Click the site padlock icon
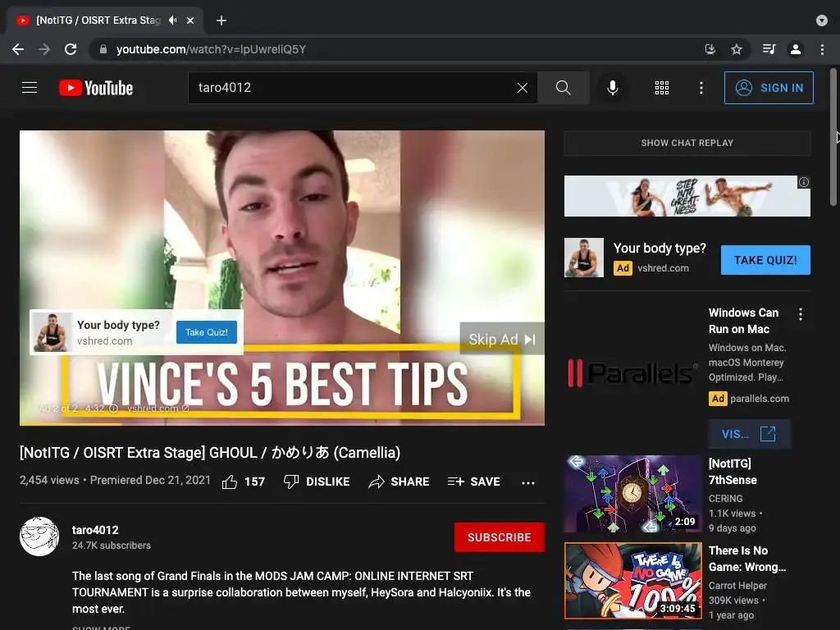840x630 pixels. tap(103, 49)
